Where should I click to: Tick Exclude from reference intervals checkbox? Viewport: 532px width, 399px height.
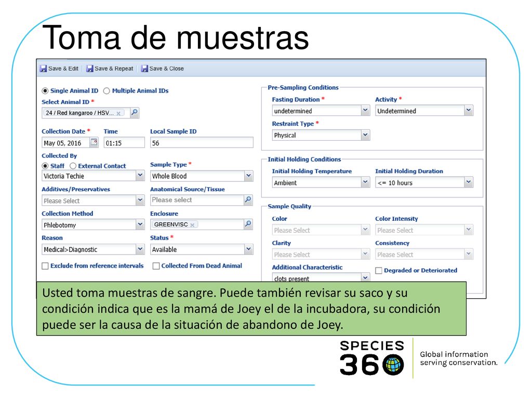(45, 266)
